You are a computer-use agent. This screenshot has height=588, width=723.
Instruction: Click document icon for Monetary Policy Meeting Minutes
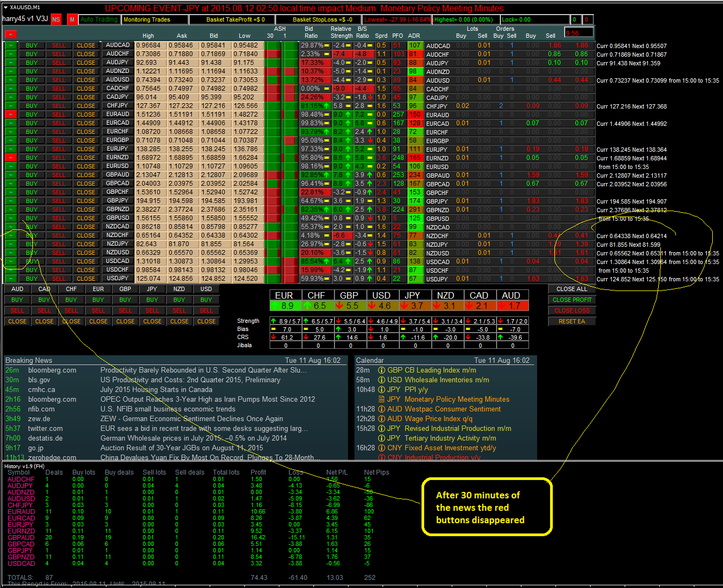[x=381, y=400]
